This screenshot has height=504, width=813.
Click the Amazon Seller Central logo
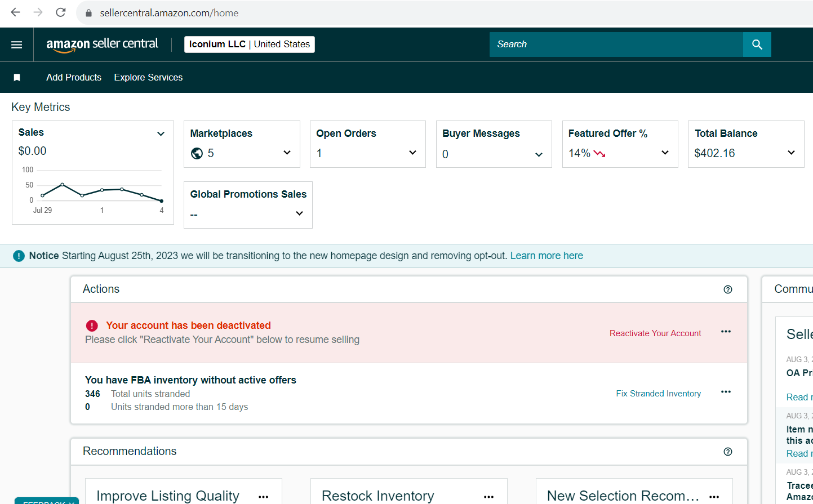[102, 44]
